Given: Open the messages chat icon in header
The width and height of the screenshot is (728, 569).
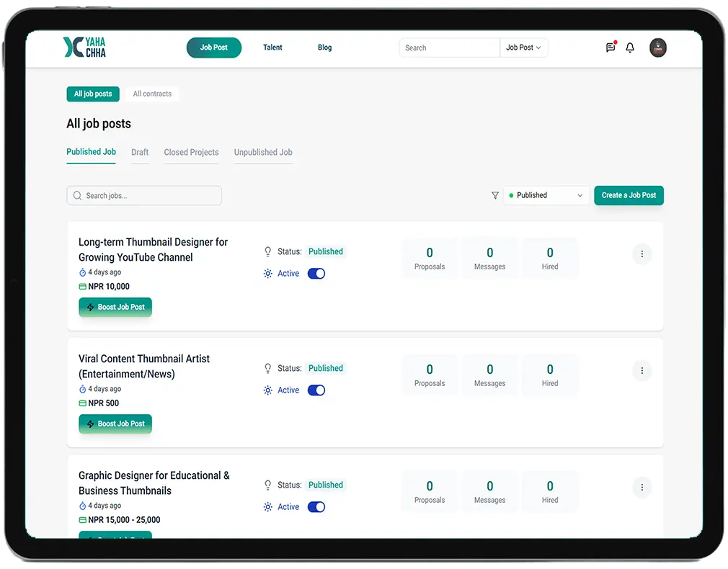Looking at the screenshot, I should (611, 48).
